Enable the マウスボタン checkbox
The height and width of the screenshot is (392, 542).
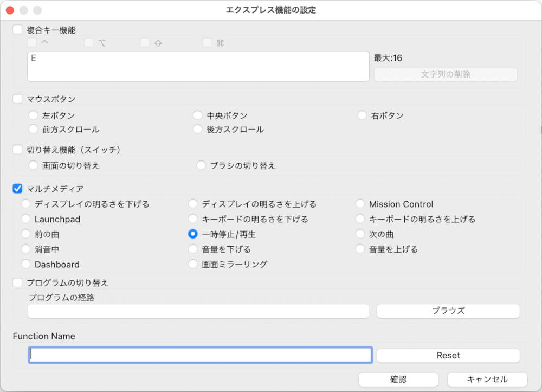pos(17,99)
